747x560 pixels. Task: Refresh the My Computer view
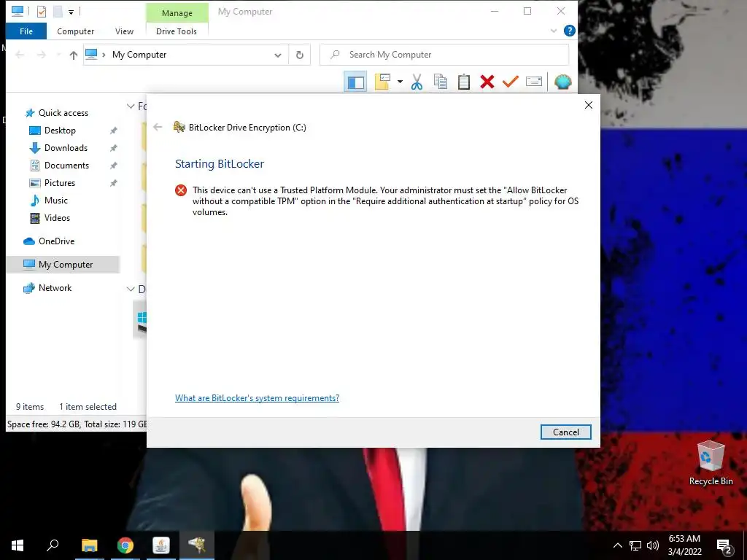[300, 55]
